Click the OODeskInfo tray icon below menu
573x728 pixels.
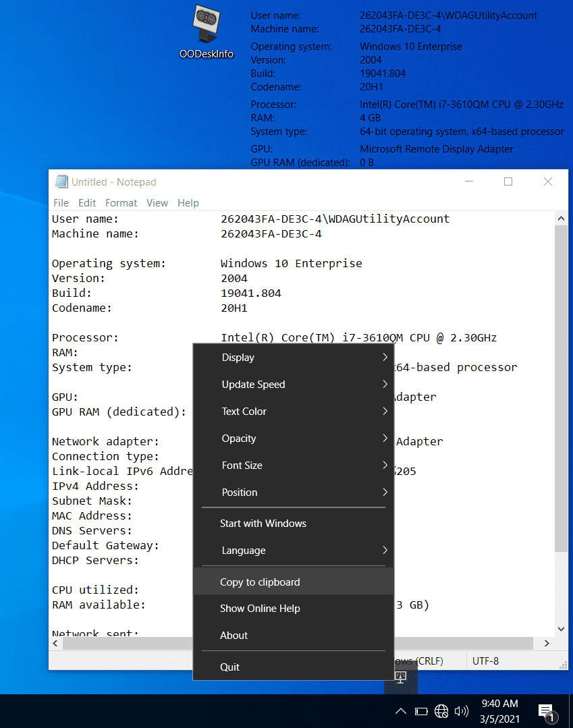pyautogui.click(x=400, y=677)
